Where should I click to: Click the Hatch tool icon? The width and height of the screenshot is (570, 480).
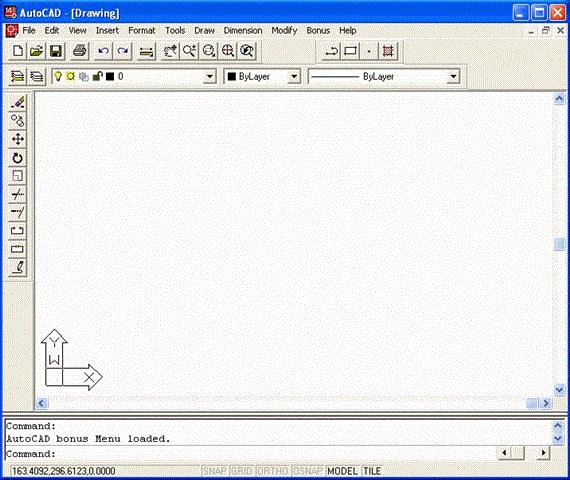coord(388,51)
